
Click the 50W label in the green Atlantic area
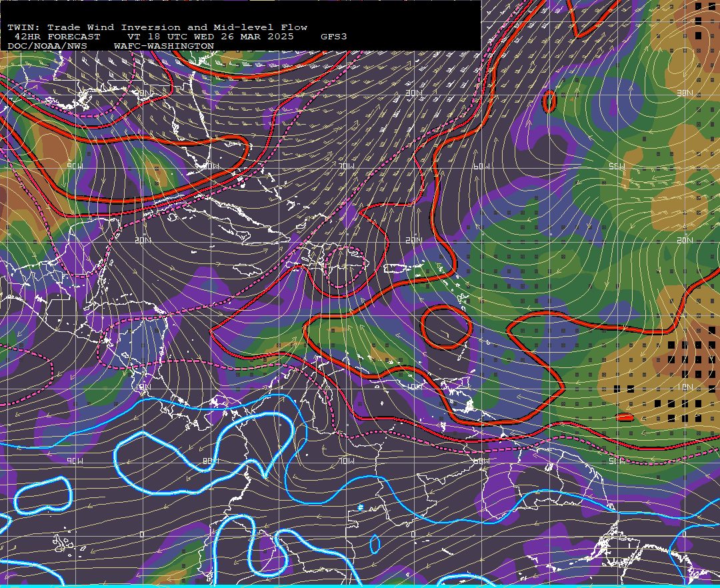pos(617,166)
